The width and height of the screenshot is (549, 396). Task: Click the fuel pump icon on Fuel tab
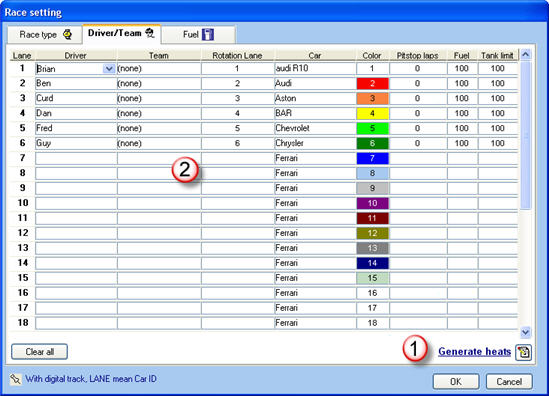click(208, 34)
